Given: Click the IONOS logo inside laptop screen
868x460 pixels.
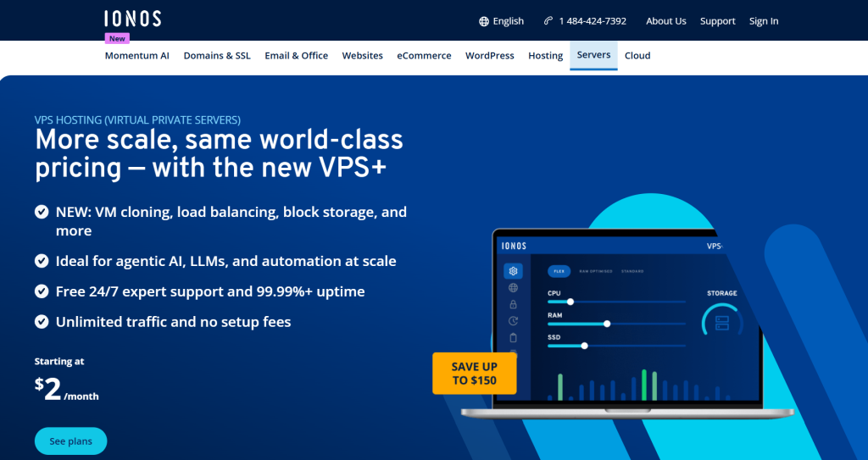Looking at the screenshot, I should pos(514,246).
